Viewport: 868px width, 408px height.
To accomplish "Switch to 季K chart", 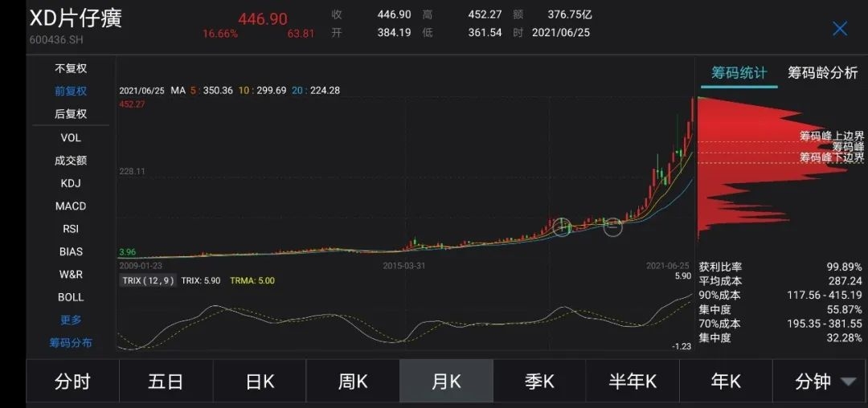I will (x=539, y=381).
